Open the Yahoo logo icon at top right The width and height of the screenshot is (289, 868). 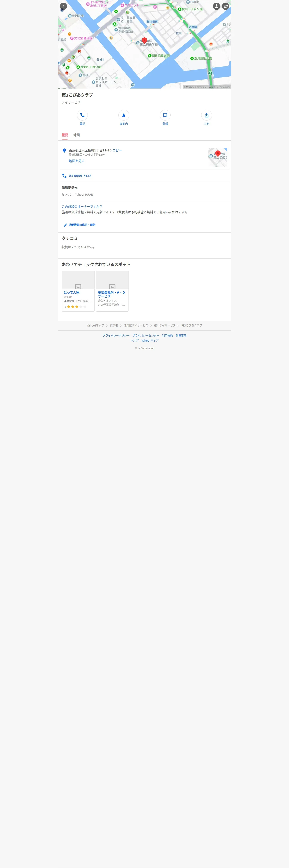pyautogui.click(x=225, y=6)
